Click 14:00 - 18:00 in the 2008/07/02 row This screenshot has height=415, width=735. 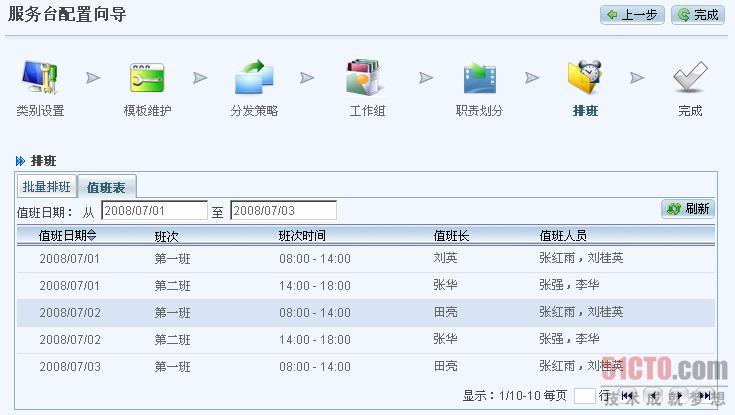pyautogui.click(x=315, y=340)
